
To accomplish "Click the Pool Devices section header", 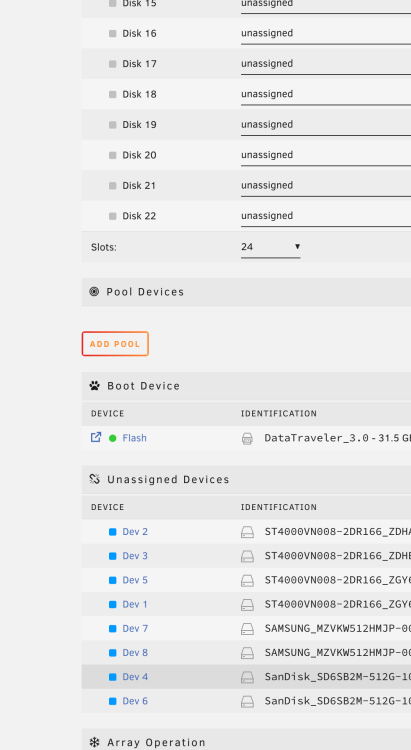I will tap(246, 292).
